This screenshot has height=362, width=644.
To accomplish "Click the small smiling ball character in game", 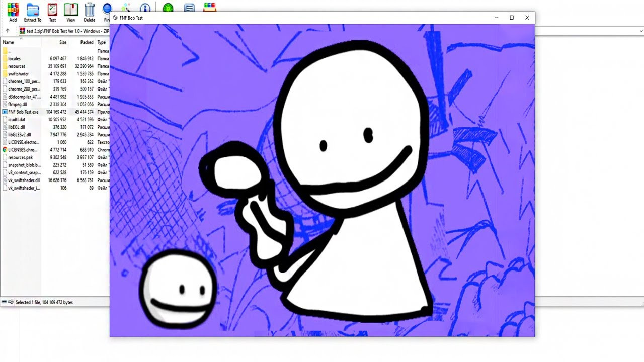I will click(x=177, y=289).
